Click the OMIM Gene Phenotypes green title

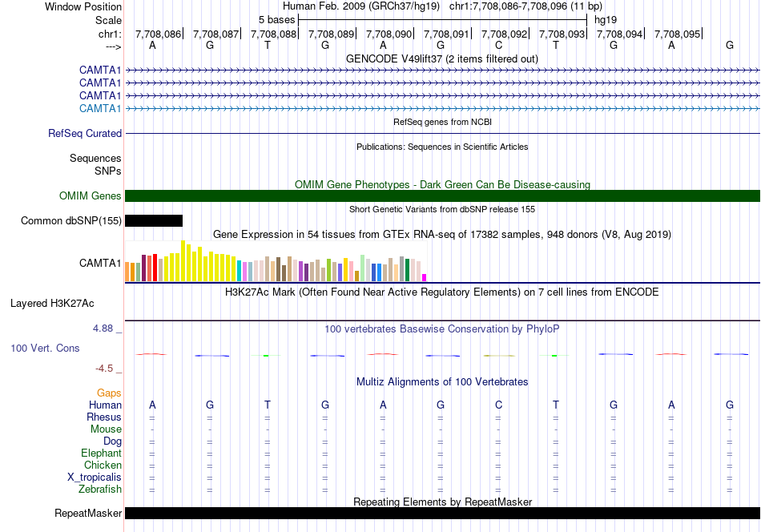[442, 184]
